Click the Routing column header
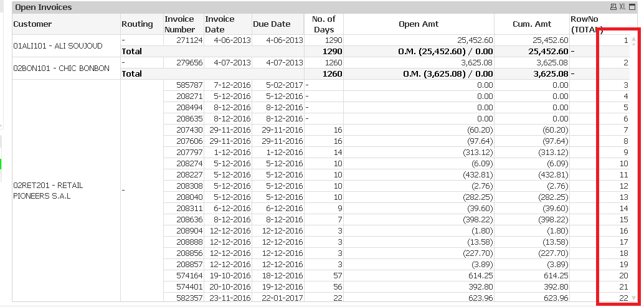Viewport: 644px width, 307px height. [x=137, y=24]
